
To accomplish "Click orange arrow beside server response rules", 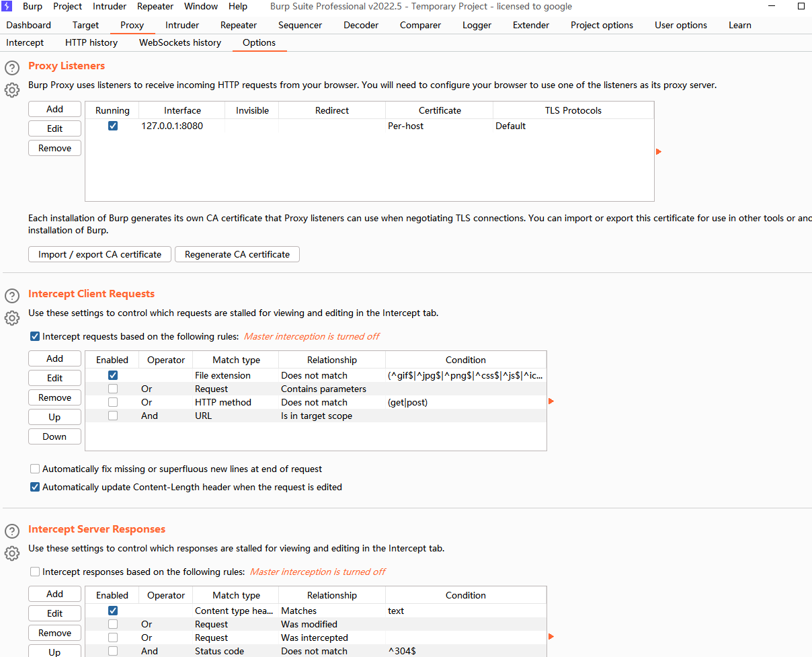I will click(x=551, y=637).
